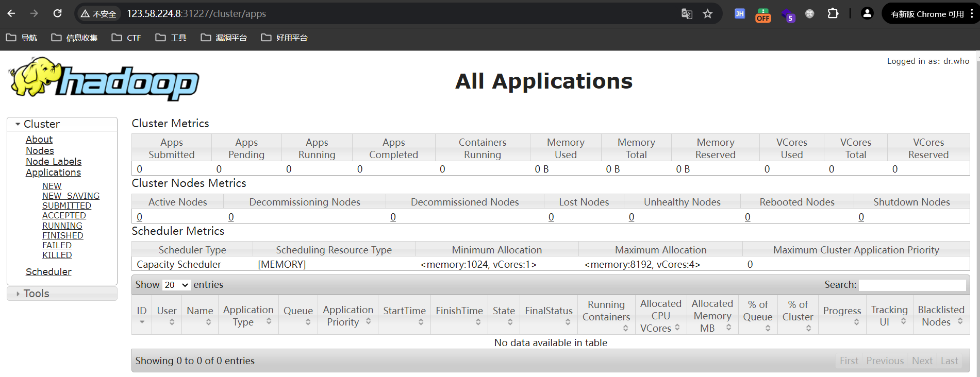Open the translate page icon

pos(687,14)
